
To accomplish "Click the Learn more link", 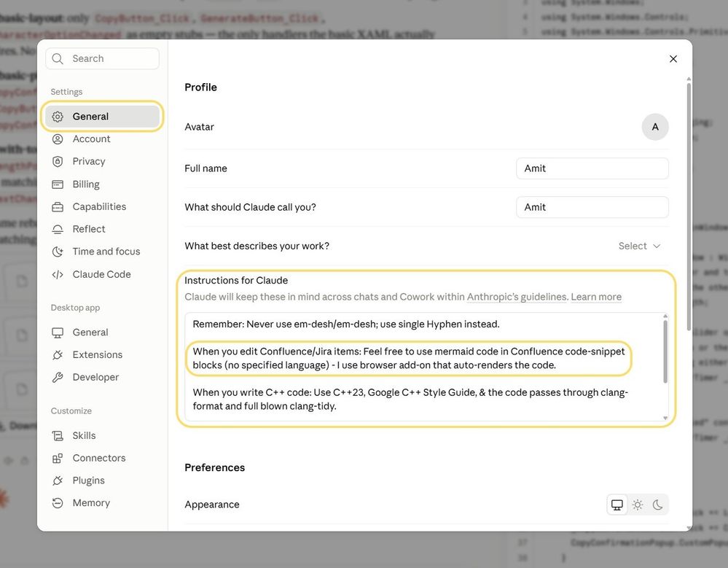I will tap(596, 297).
